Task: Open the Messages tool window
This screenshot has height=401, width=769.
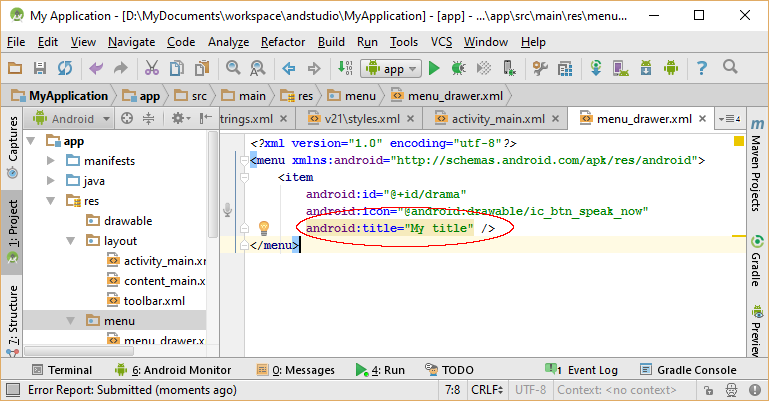Action: [296, 370]
